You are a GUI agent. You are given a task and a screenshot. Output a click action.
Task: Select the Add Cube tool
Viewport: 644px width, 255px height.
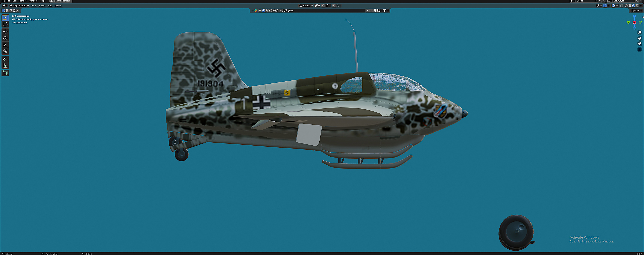5,73
